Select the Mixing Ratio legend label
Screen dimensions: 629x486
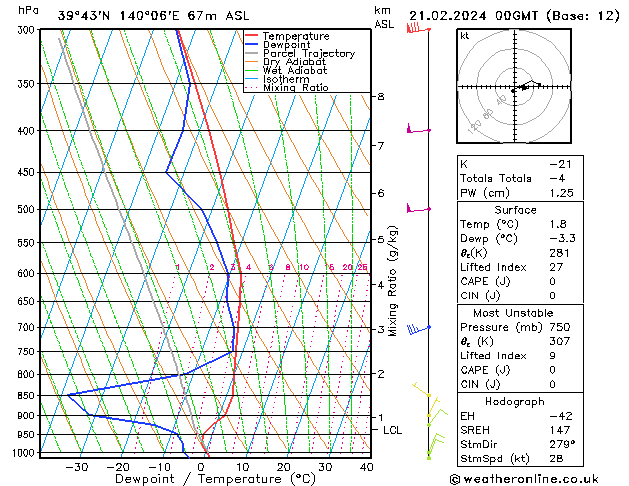[x=296, y=87]
